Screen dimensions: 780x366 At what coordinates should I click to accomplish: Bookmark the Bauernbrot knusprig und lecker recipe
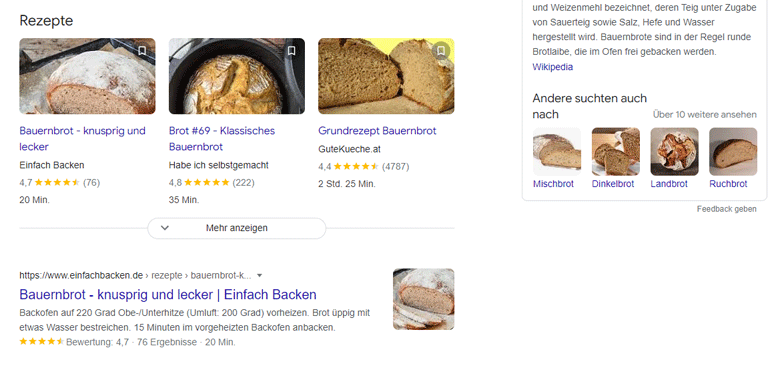(142, 51)
